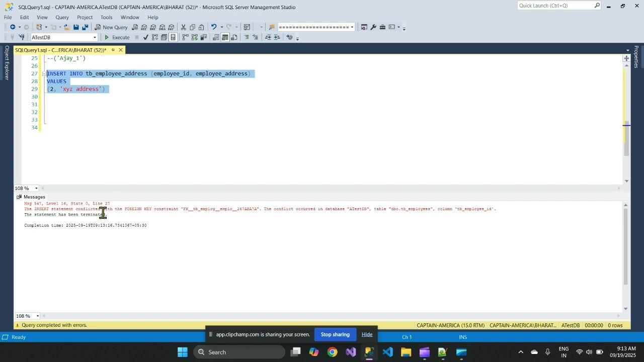Click the Display Estimated Execution Plan icon
The height and width of the screenshot is (362, 644).
pyautogui.click(x=155, y=37)
